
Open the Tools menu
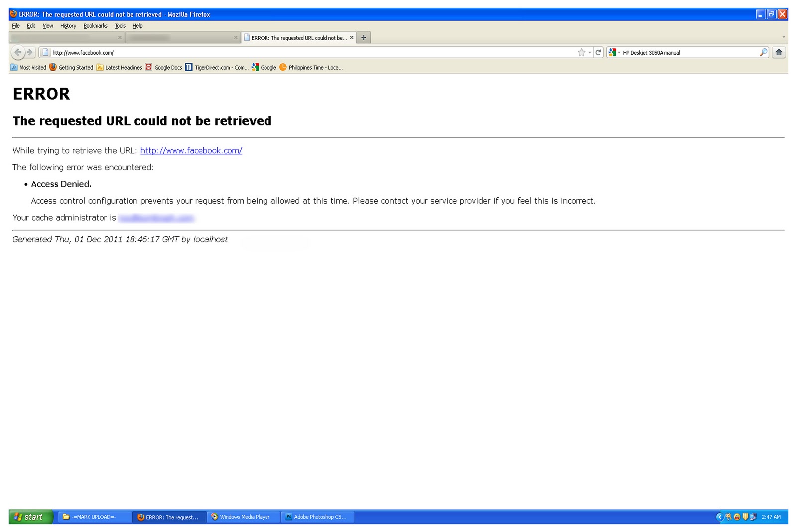120,26
